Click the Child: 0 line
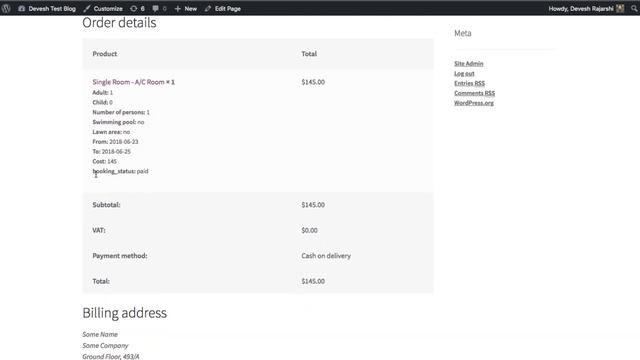This screenshot has height=360, width=640. coord(102,102)
